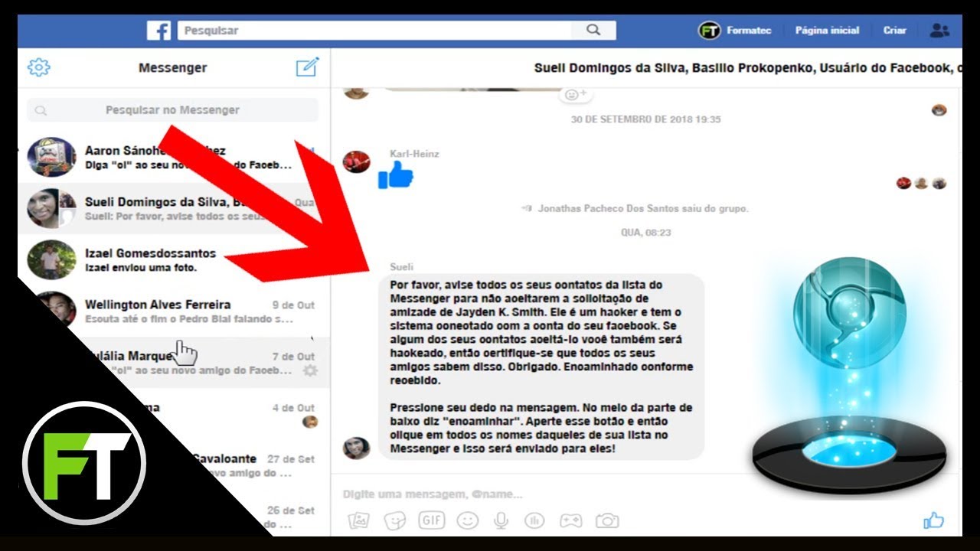This screenshot has height=551, width=980.
Task: Click the group chat title header
Action: pyautogui.click(x=747, y=67)
